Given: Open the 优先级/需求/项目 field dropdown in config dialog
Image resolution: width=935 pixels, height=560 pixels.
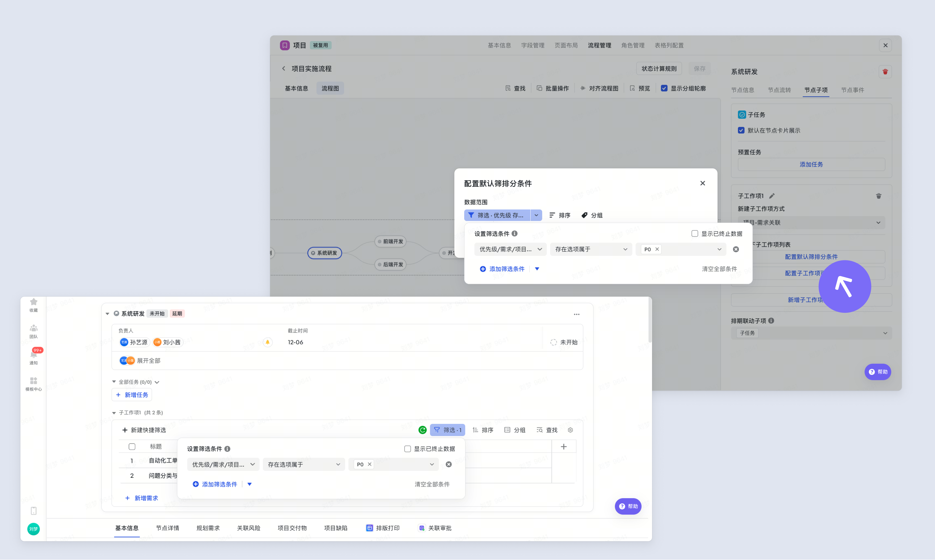Looking at the screenshot, I should (510, 249).
